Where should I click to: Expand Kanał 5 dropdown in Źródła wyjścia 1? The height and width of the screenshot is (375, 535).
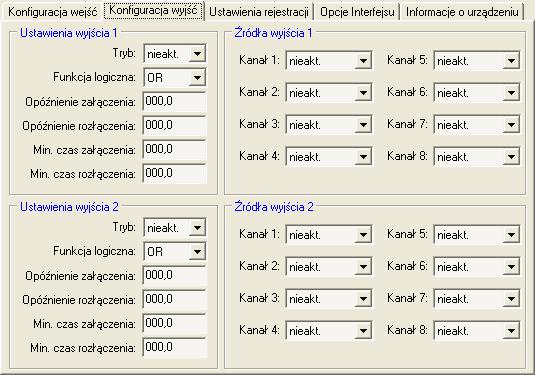477,61
